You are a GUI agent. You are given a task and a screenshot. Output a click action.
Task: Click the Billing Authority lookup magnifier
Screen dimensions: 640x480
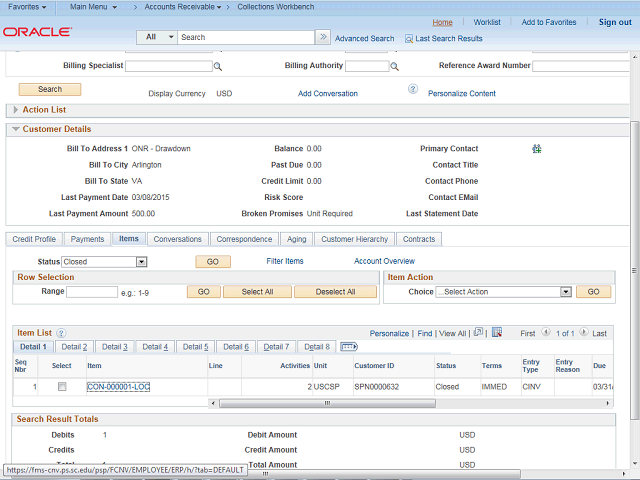click(395, 67)
